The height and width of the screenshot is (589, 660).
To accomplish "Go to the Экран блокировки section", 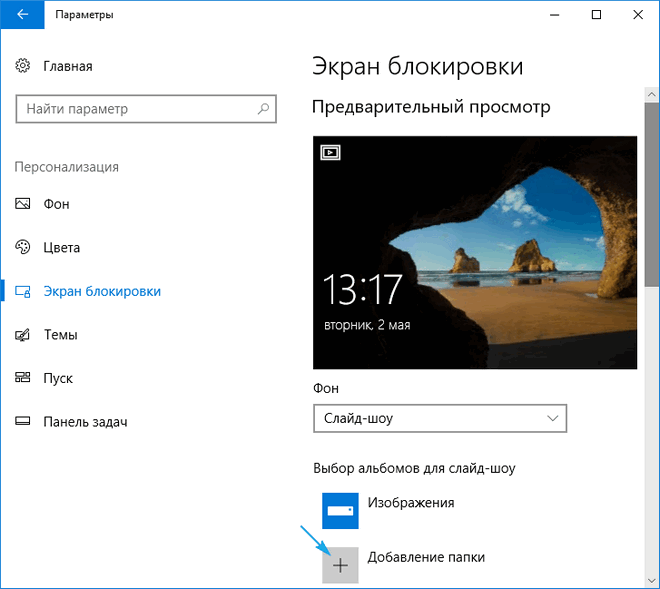I will [101, 291].
